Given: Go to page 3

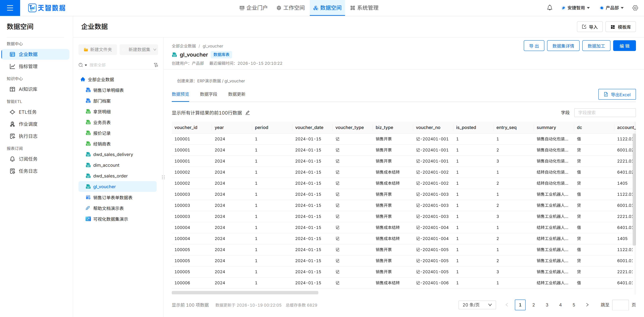Looking at the screenshot, I should point(547,305).
